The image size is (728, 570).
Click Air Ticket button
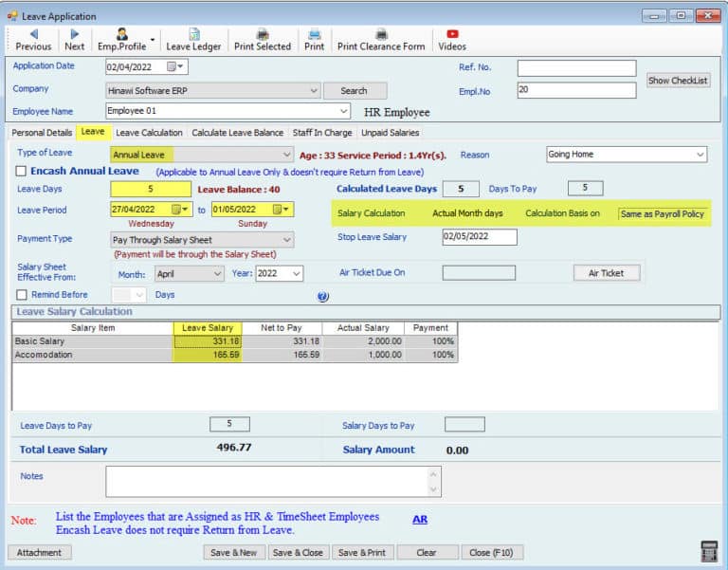607,273
